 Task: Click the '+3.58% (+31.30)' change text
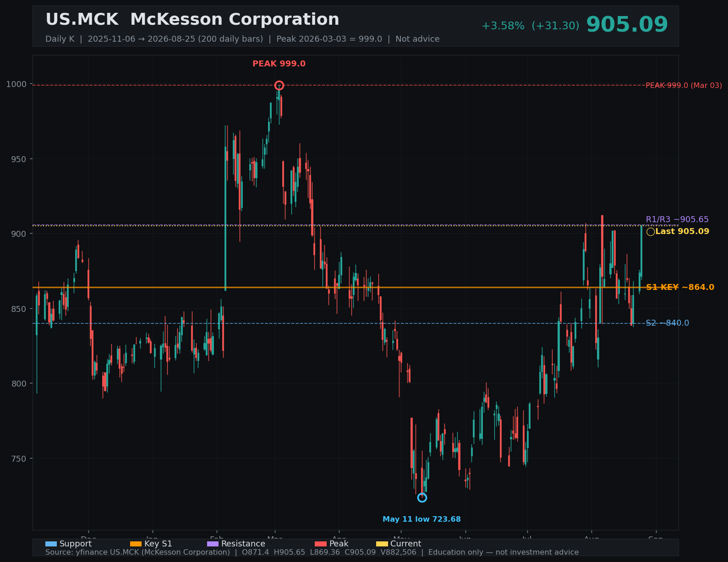pyautogui.click(x=530, y=26)
